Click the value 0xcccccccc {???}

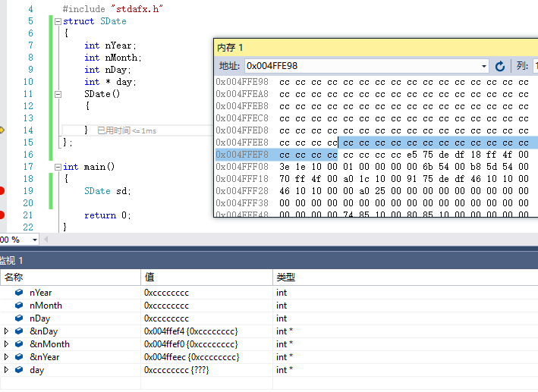(x=176, y=370)
